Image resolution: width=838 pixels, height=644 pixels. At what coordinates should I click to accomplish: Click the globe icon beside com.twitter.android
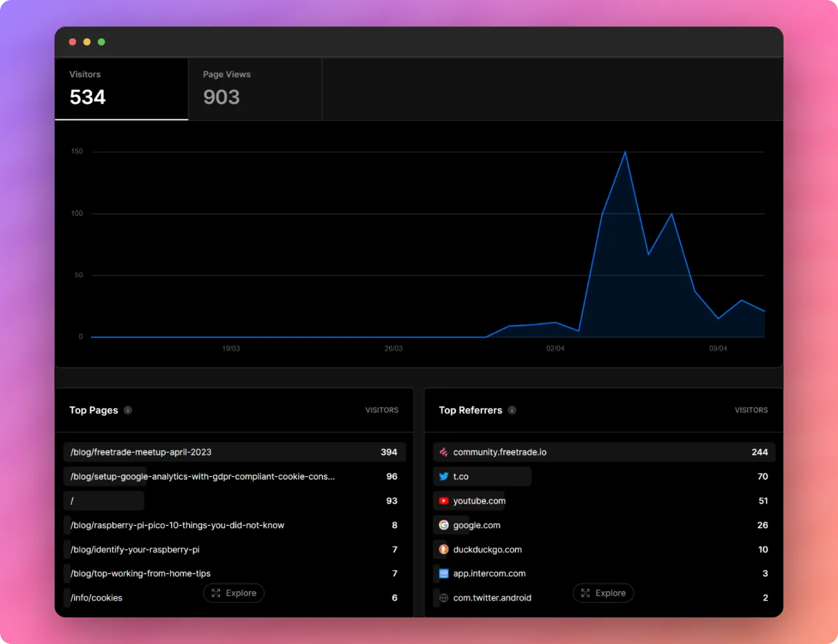443,598
